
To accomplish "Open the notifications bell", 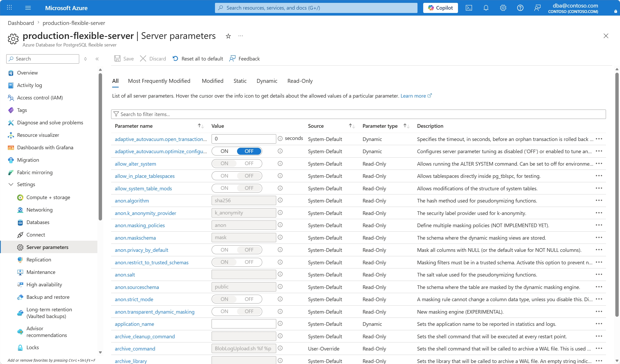I will click(486, 8).
